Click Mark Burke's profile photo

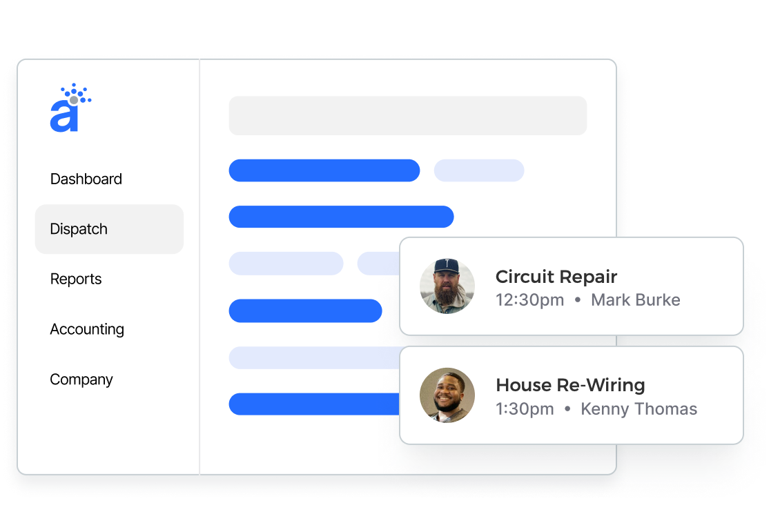click(447, 286)
